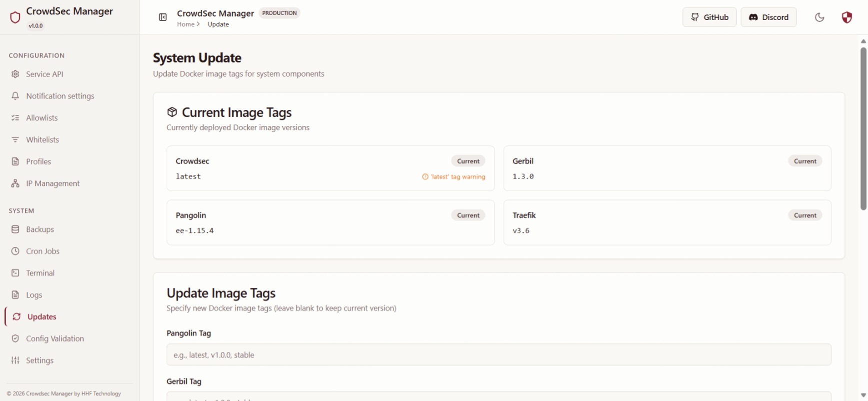868x401 pixels.
Task: Open the Config Validation menu label
Action: tap(55, 338)
